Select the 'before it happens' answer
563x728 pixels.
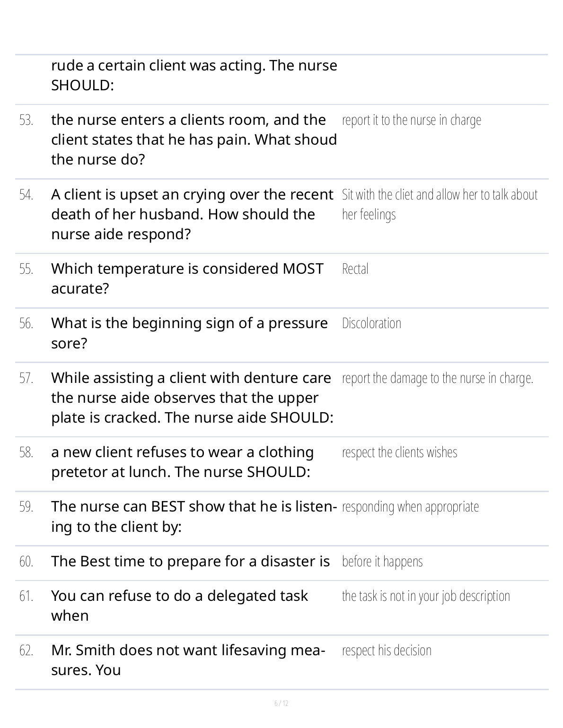click(382, 562)
